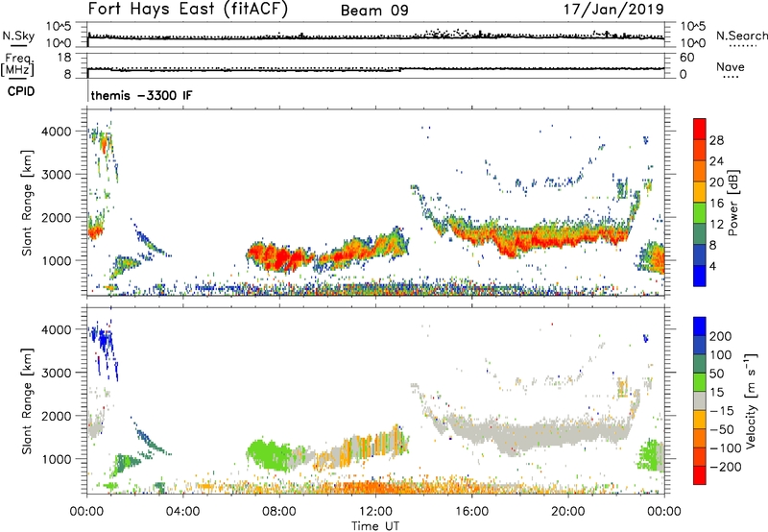Select the 'Beam 09' label
Screen dimensions: 768x532
point(374,11)
